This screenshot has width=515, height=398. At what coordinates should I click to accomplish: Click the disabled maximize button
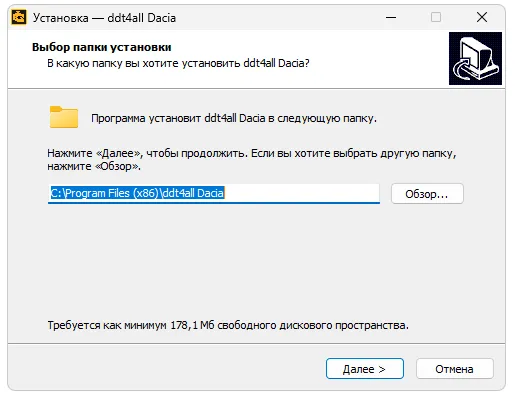[x=436, y=17]
